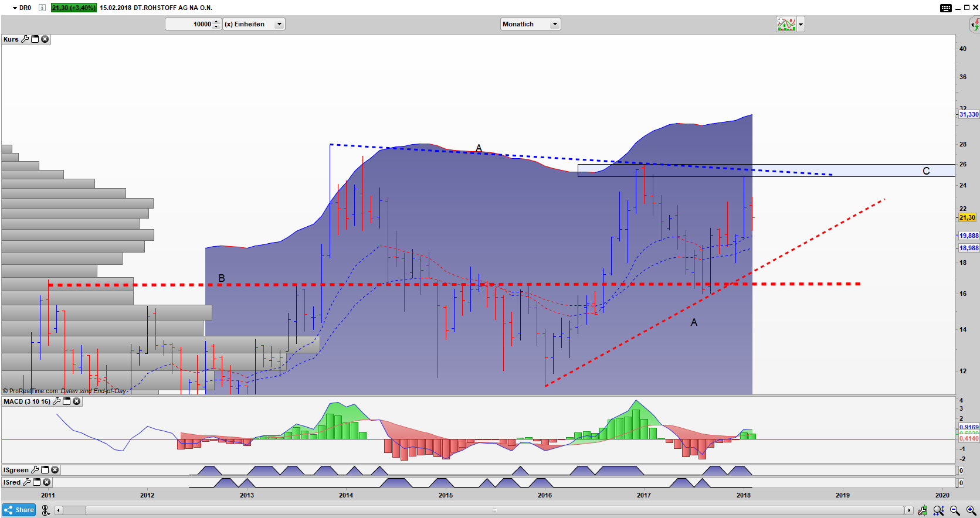Click the green 21,30 (+3,40%) price badge
980x518 pixels.
(73, 8)
